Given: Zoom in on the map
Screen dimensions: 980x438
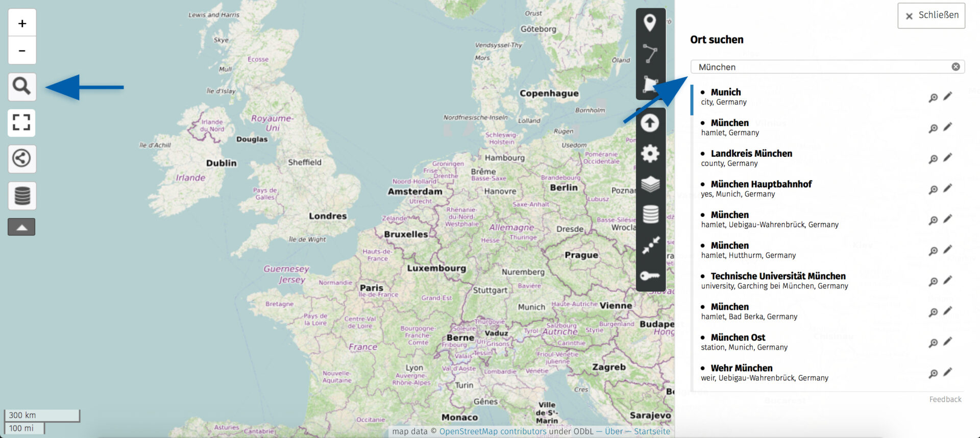Looking at the screenshot, I should tap(22, 23).
